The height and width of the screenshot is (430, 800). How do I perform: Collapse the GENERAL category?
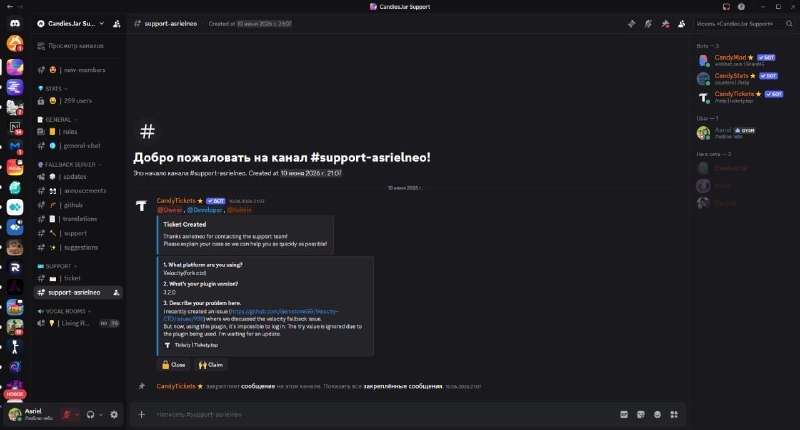point(58,119)
